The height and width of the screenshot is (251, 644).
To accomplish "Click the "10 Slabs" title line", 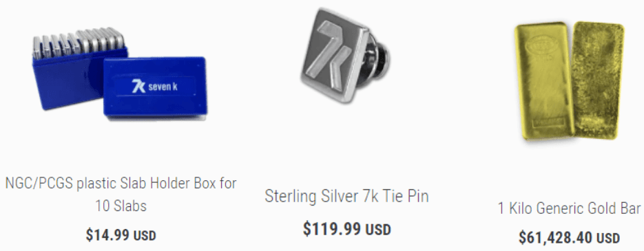I will [121, 205].
